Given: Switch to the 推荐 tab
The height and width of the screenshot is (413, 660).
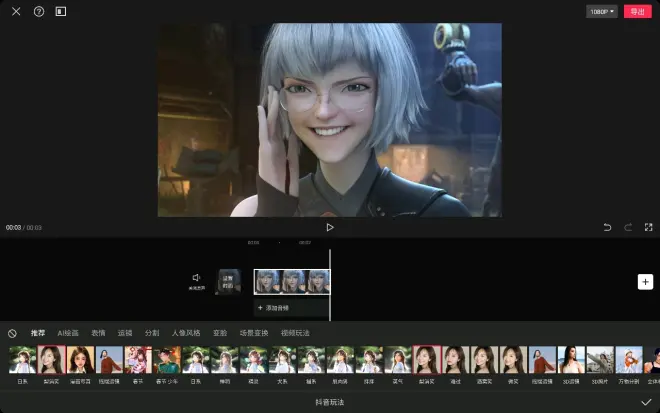Looking at the screenshot, I should click(x=38, y=333).
